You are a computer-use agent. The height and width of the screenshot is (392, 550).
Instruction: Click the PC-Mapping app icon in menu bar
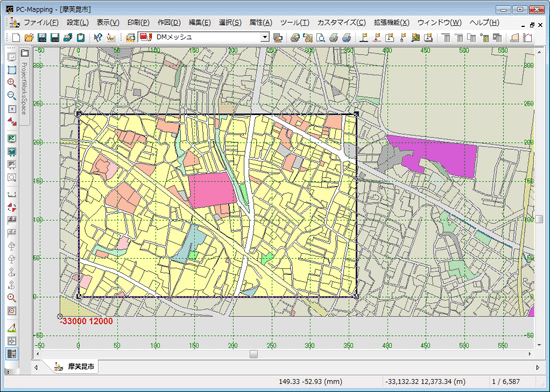(14, 22)
